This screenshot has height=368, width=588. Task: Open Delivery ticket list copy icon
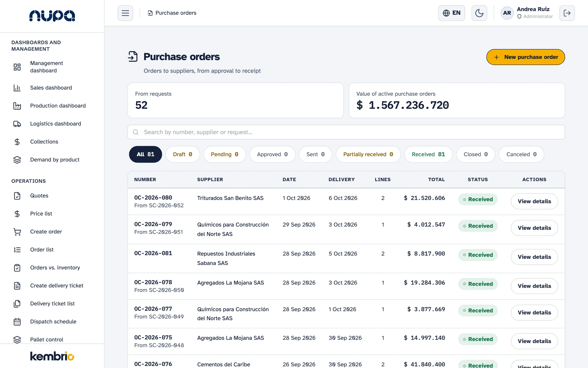17,304
